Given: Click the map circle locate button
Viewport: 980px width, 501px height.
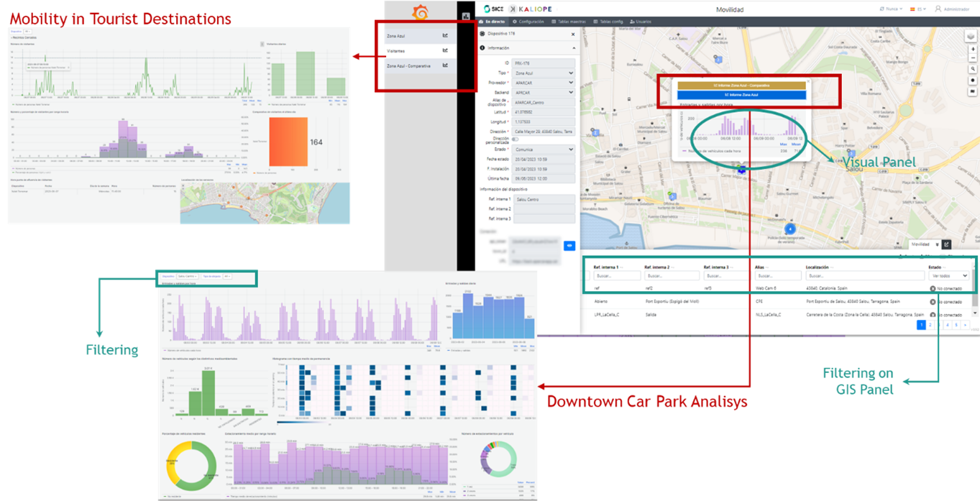Looking at the screenshot, I should click(x=973, y=81).
